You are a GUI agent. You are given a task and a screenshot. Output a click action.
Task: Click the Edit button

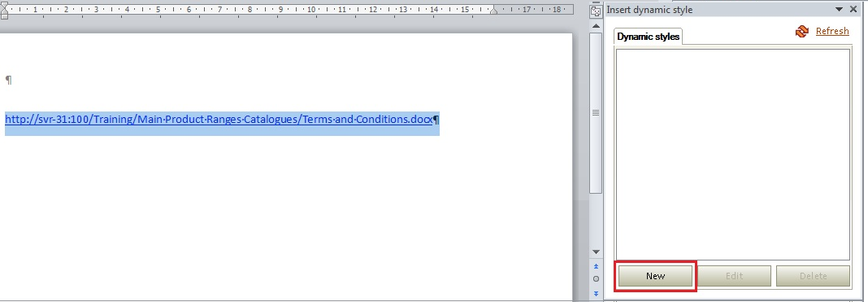(734, 276)
